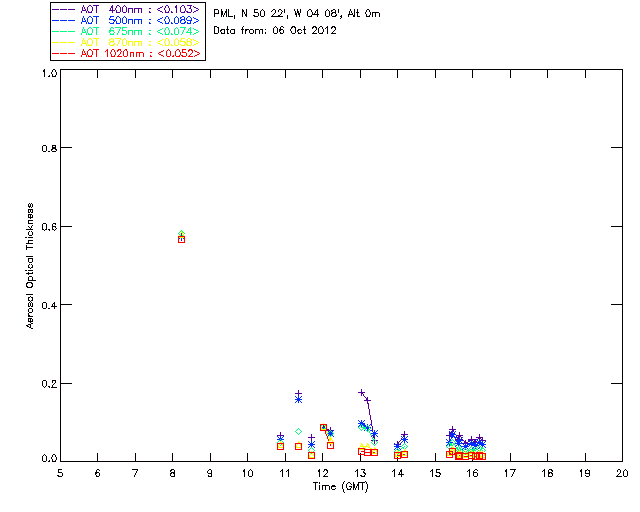Click the 'Time (GMT)' axis label
640x512 pixels.
(x=341, y=487)
